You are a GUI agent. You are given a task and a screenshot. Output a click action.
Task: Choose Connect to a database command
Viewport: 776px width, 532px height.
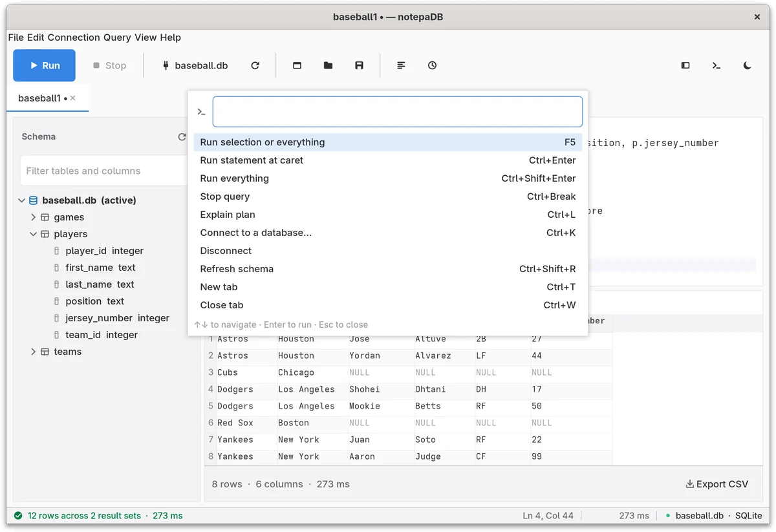pos(388,233)
